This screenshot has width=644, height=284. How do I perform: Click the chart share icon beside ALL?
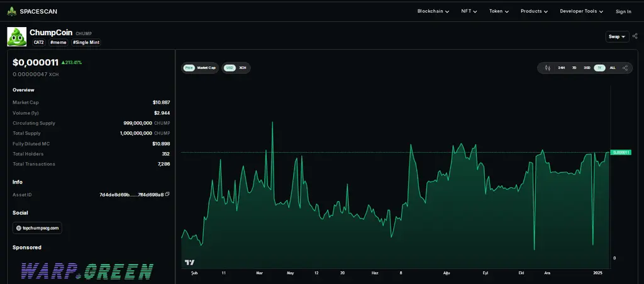coord(625,68)
